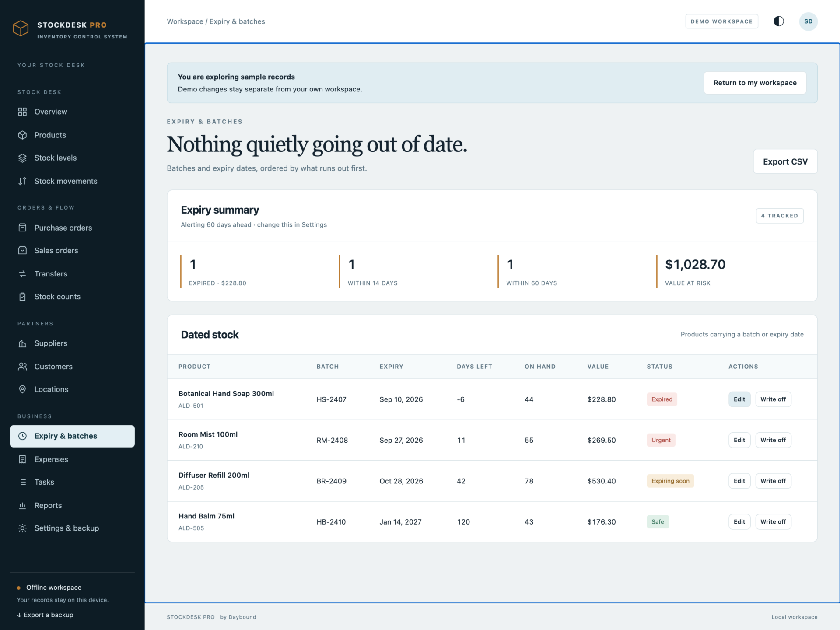The width and height of the screenshot is (840, 630).
Task: Click the Expiring soon status badge
Action: tap(670, 481)
